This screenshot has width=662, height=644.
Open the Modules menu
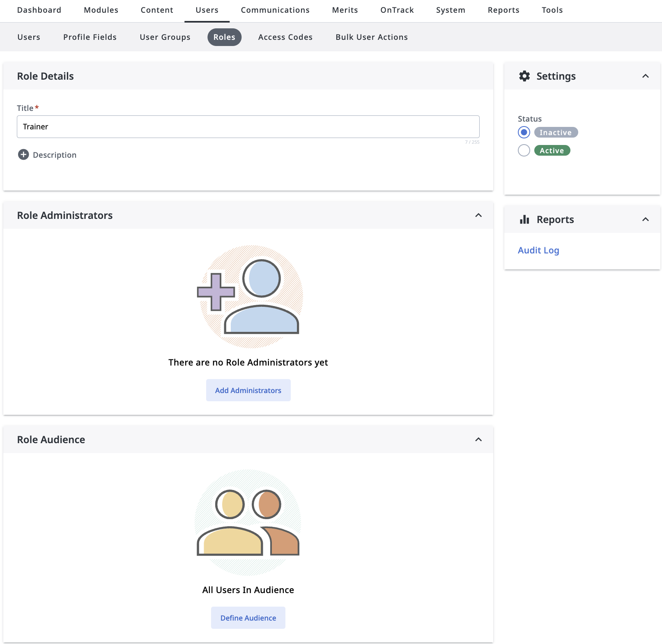click(101, 10)
